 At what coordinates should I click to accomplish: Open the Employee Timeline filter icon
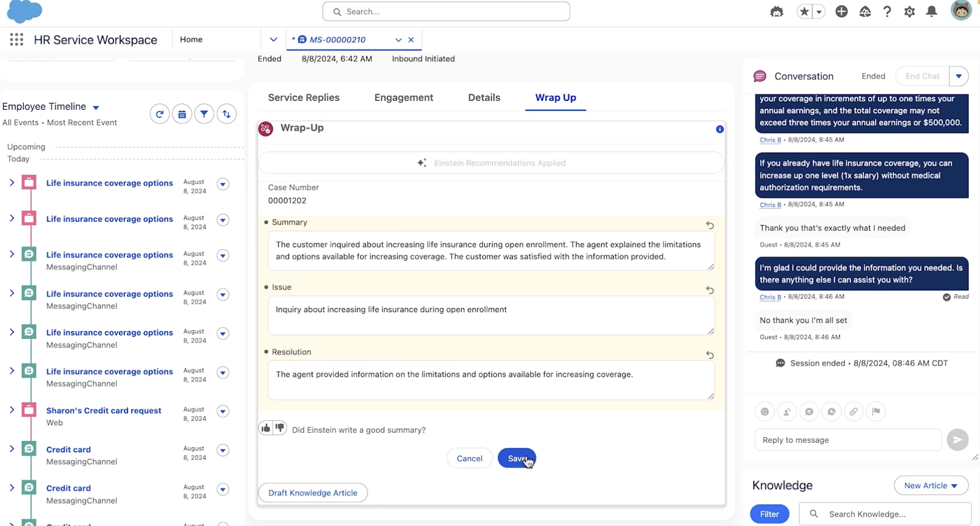[204, 114]
